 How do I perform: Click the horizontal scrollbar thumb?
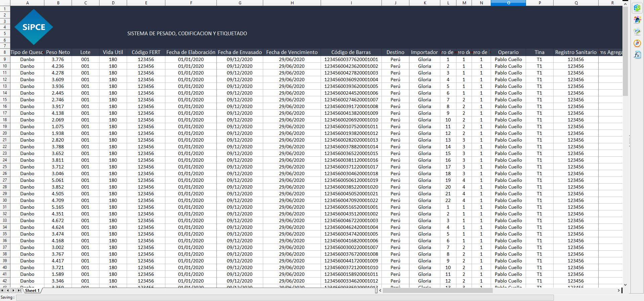[438, 291]
